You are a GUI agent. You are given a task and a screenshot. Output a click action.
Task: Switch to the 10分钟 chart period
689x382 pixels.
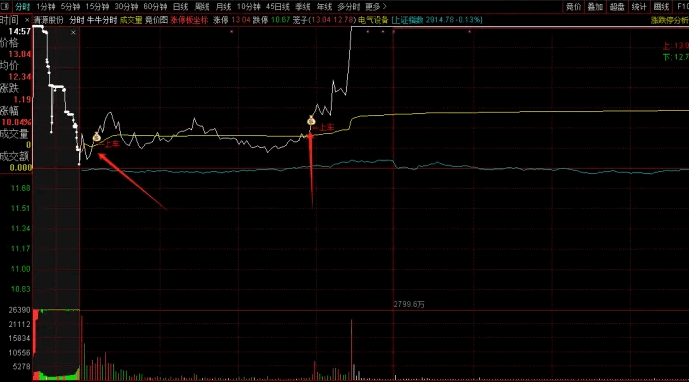[249, 7]
